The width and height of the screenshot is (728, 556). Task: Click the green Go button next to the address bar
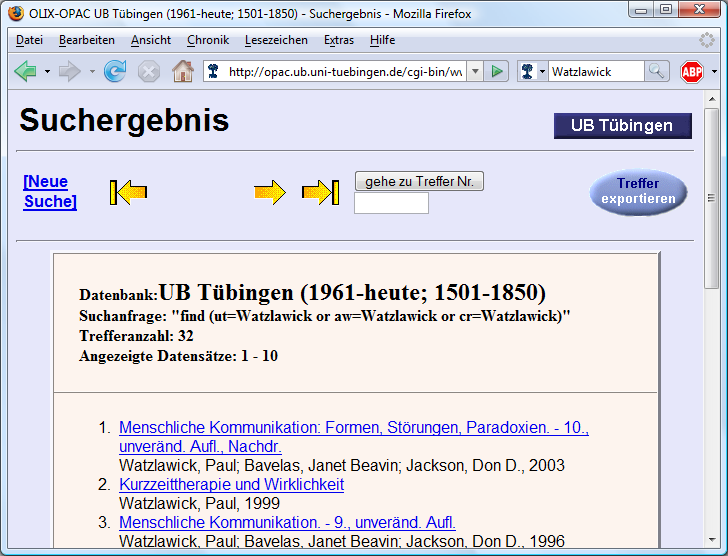point(496,72)
